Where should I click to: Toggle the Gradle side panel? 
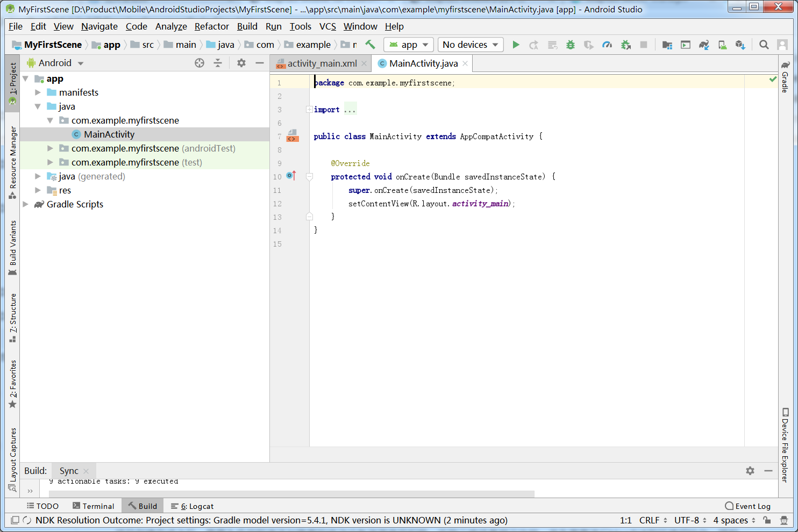pyautogui.click(x=785, y=76)
